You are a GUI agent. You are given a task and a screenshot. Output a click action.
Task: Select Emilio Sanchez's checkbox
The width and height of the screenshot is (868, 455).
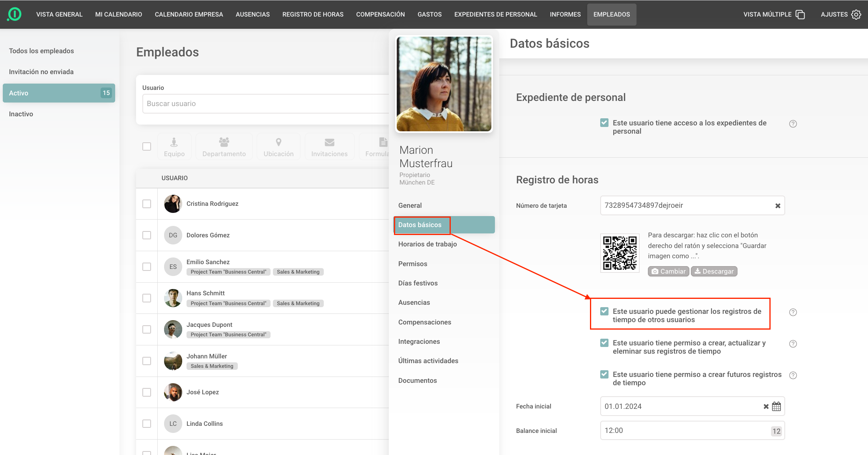pos(147,267)
